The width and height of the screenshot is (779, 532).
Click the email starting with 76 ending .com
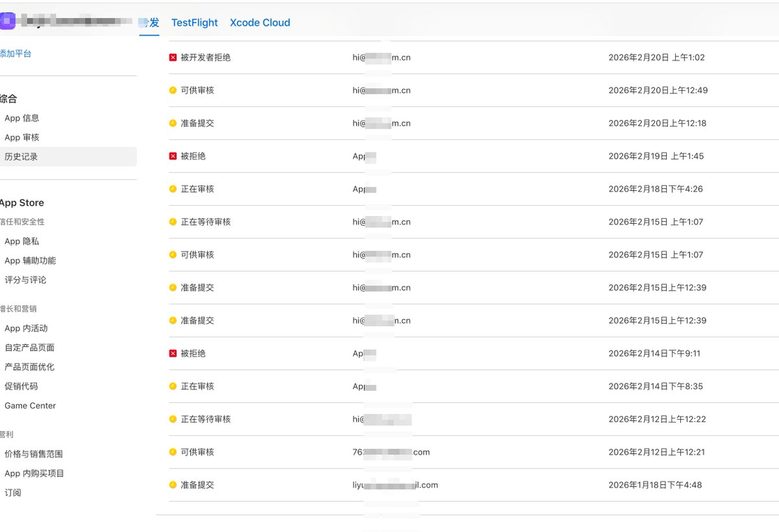(x=391, y=452)
